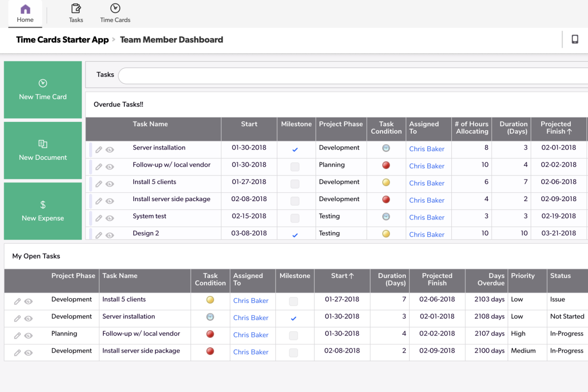Open the Tasks tab
Image resolution: width=588 pixels, height=392 pixels.
76,13
